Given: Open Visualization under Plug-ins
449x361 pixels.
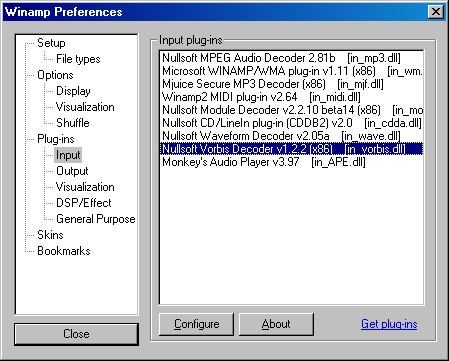Looking at the screenshot, I should point(85,187).
